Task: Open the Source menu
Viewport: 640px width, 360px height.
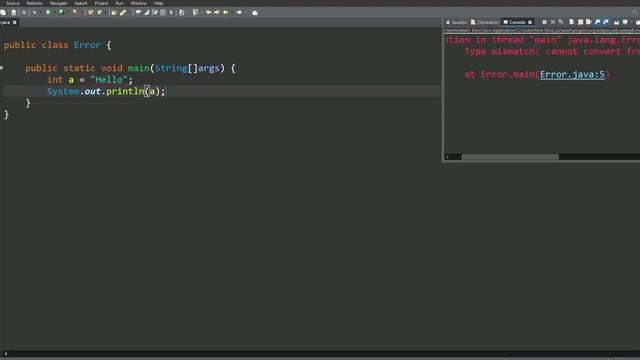Action: coord(13,3)
